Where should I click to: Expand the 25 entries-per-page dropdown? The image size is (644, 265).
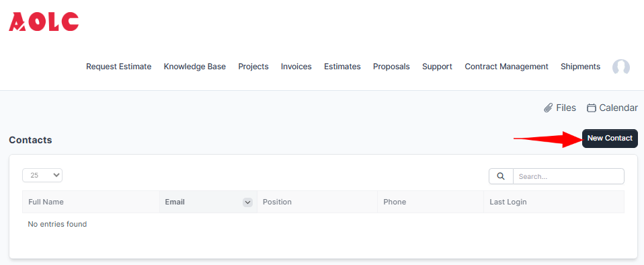click(42, 175)
